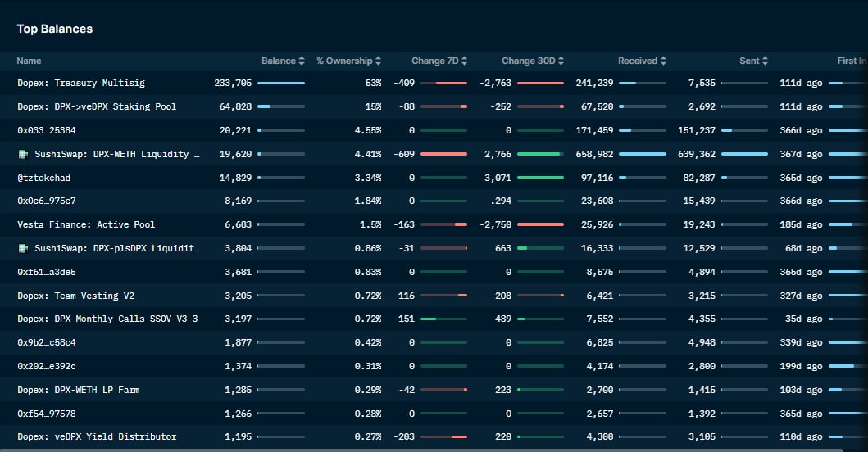Select sent value 1,415

pos(702,390)
